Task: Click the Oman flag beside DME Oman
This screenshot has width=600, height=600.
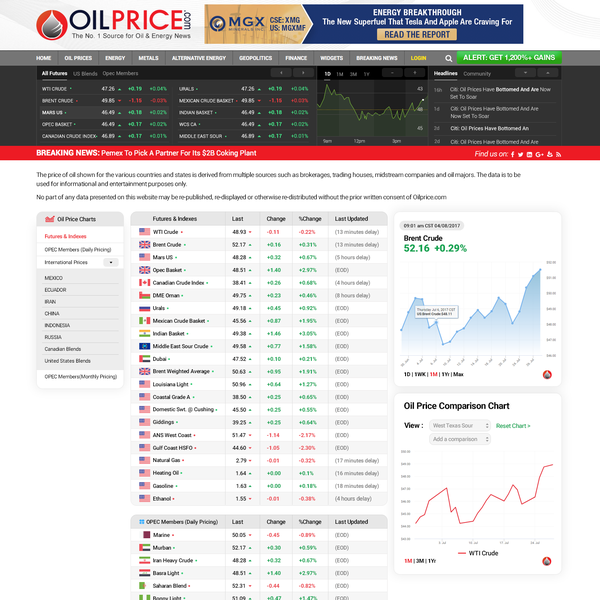Action: (x=144, y=295)
